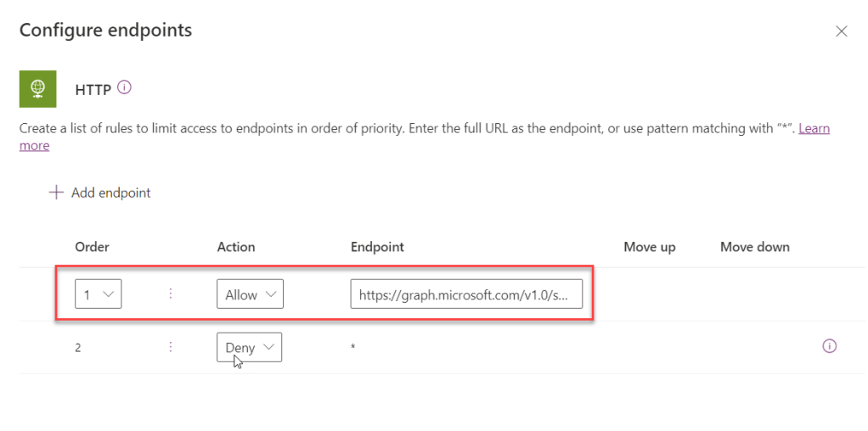Select the asterisk endpoint in rule 2
The height and width of the screenshot is (431, 868).
[353, 348]
